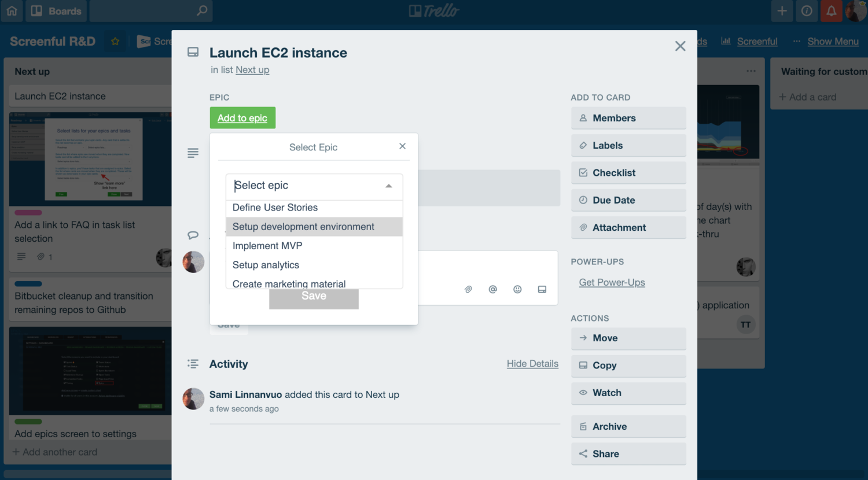Collapse the Select epic dropdown arrow
The height and width of the screenshot is (480, 868).
coord(389,186)
